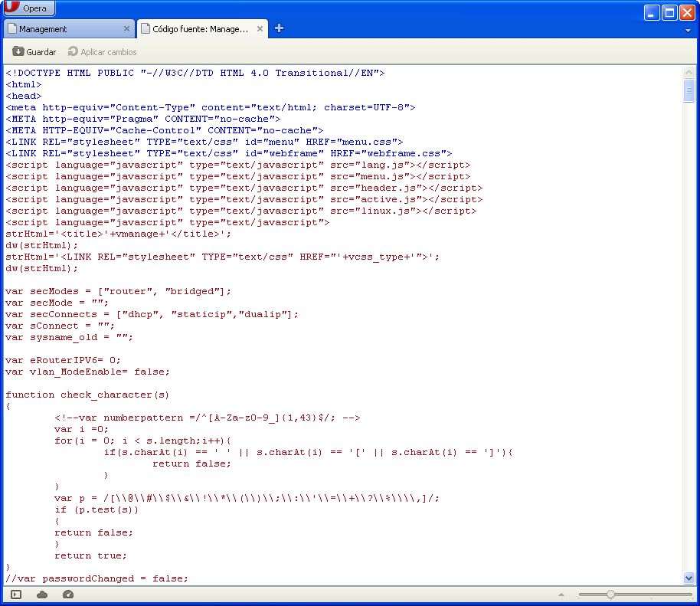
Task: Open the Opera main menu button
Action: (28, 8)
